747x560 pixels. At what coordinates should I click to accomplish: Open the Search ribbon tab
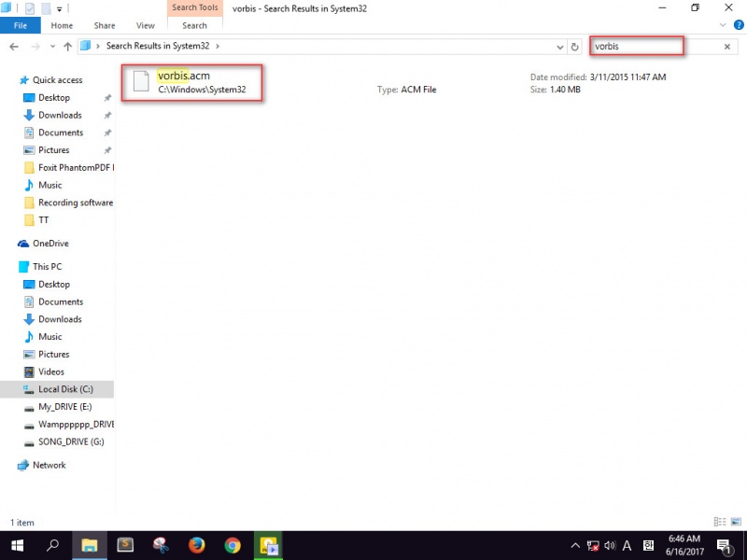[194, 26]
